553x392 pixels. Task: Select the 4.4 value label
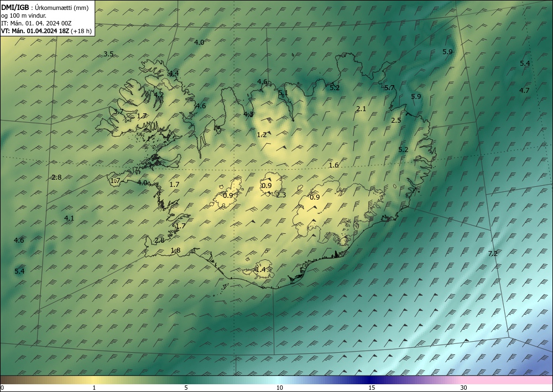coord(174,74)
